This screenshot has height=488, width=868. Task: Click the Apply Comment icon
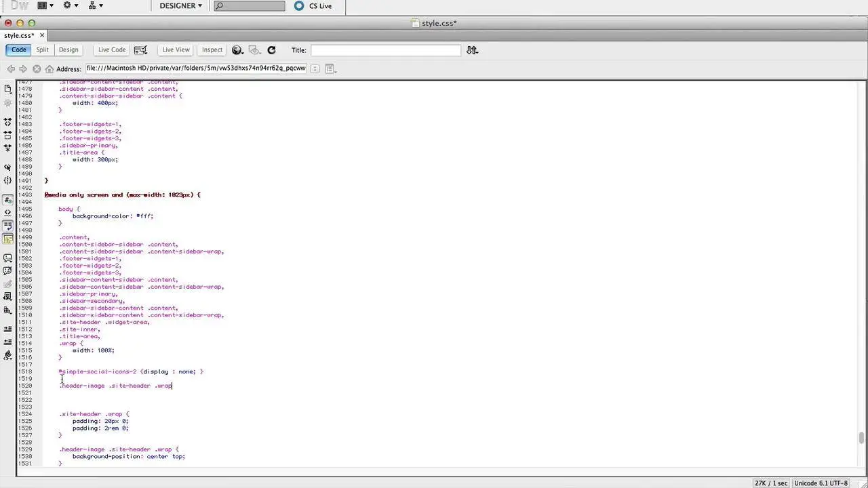(8, 258)
